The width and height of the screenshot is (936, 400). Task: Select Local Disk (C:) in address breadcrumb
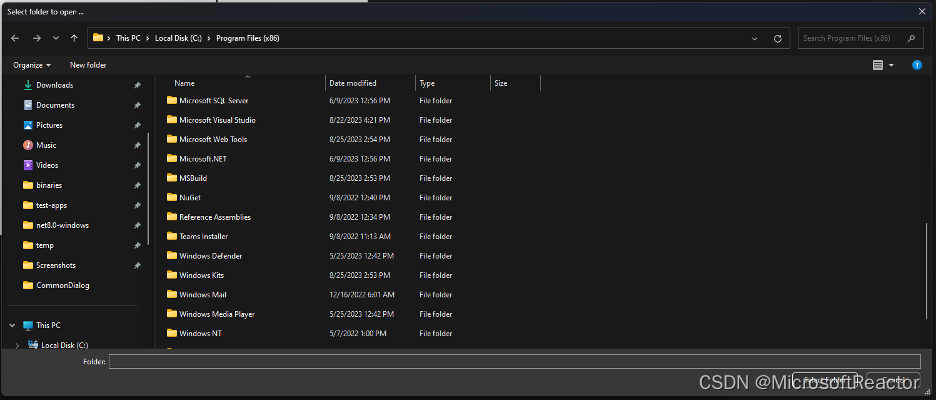click(178, 38)
